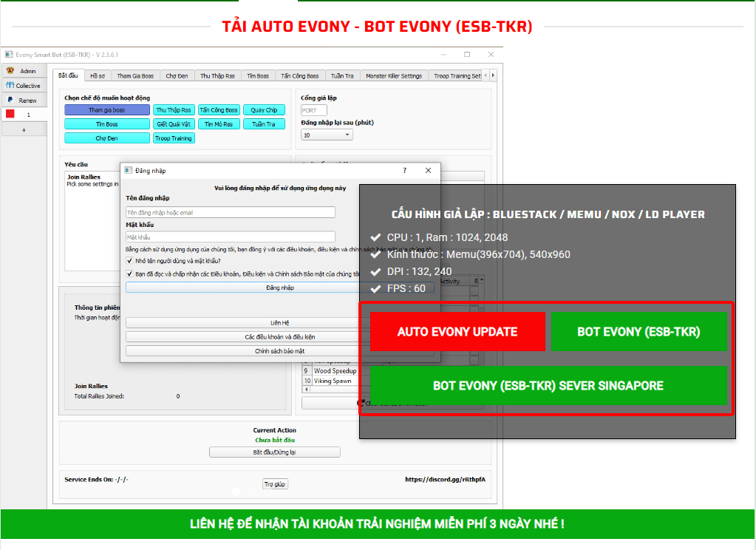Open the Collective group icon item
This screenshot has width=756, height=550.
[x=10, y=86]
